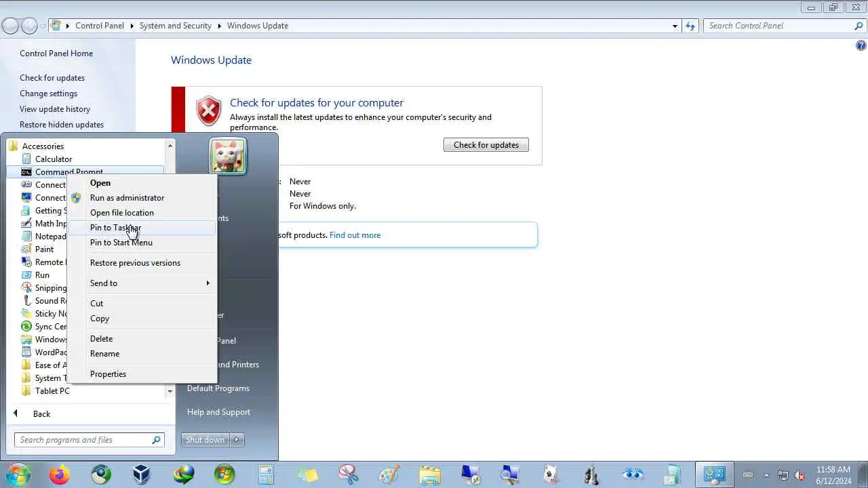Select active Control Panel taskbar button
Viewport: 868px width, 488px height.
(714, 475)
